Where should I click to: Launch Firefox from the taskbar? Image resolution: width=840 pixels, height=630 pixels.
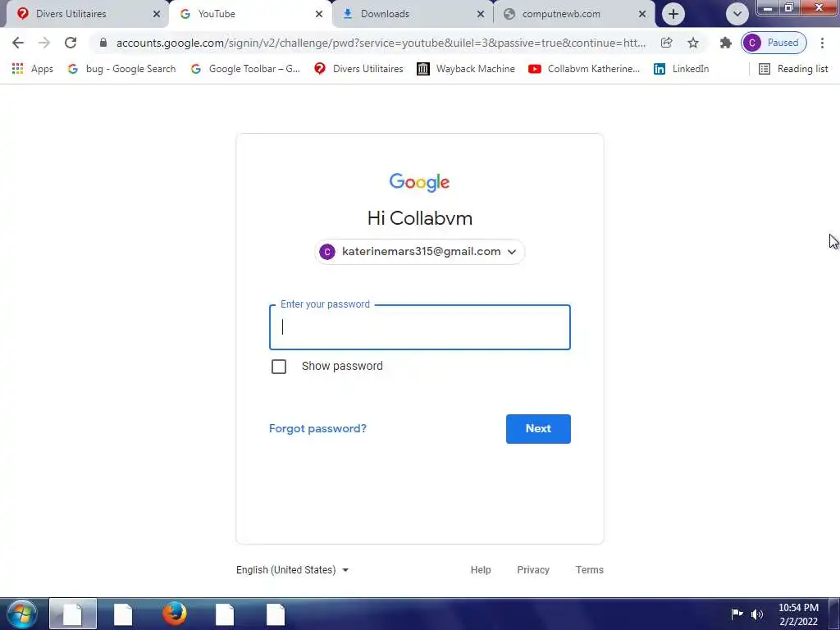click(x=174, y=614)
